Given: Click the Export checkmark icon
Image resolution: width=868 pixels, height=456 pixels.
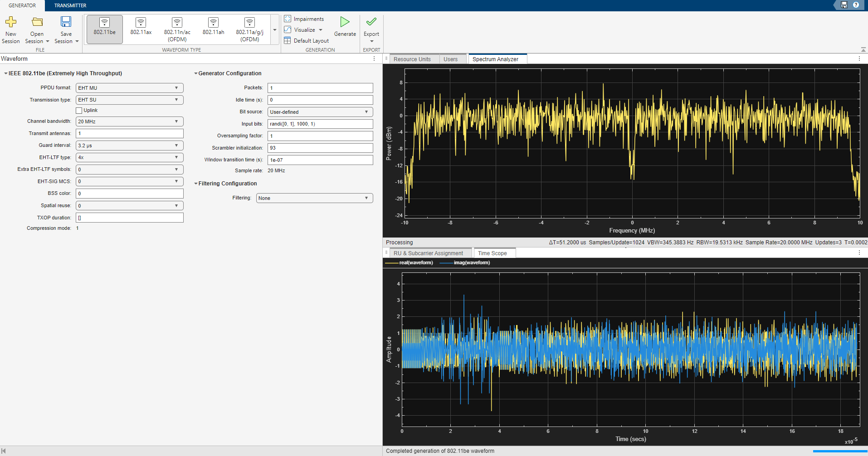Looking at the screenshot, I should 371,22.
